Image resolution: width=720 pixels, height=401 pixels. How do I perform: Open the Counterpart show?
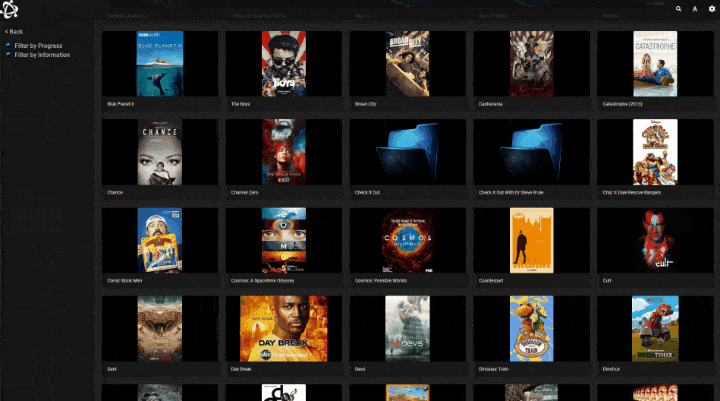pyautogui.click(x=532, y=240)
